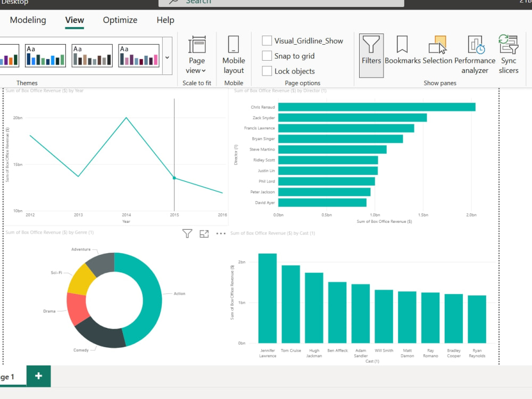Click the Jennifer Lawrence column

268,298
